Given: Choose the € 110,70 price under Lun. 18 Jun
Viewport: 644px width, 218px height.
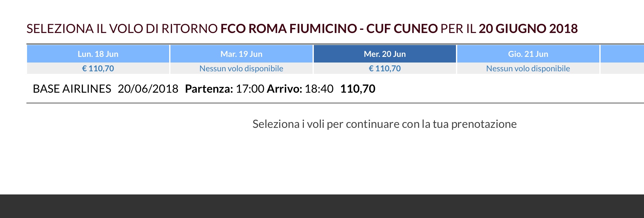Looking at the screenshot, I should [x=98, y=68].
